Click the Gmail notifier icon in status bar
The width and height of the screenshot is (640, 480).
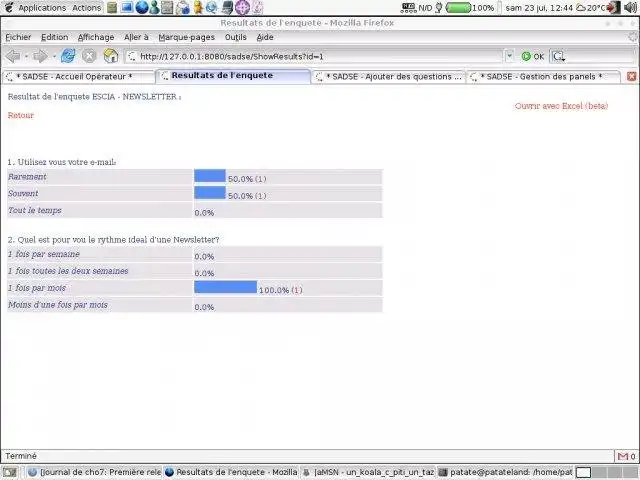click(x=623, y=456)
